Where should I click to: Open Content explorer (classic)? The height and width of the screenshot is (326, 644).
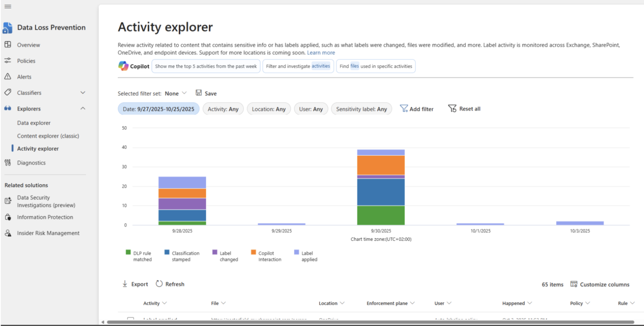[x=48, y=136]
